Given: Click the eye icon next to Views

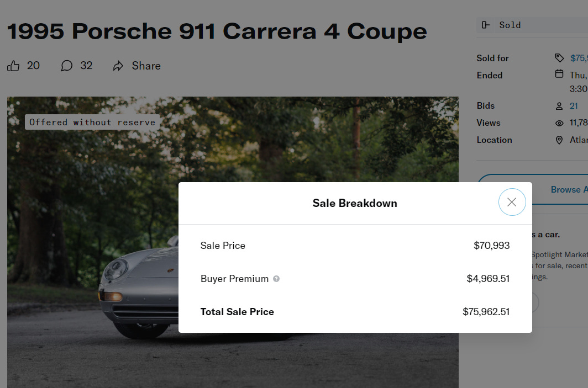Looking at the screenshot, I should coord(559,123).
